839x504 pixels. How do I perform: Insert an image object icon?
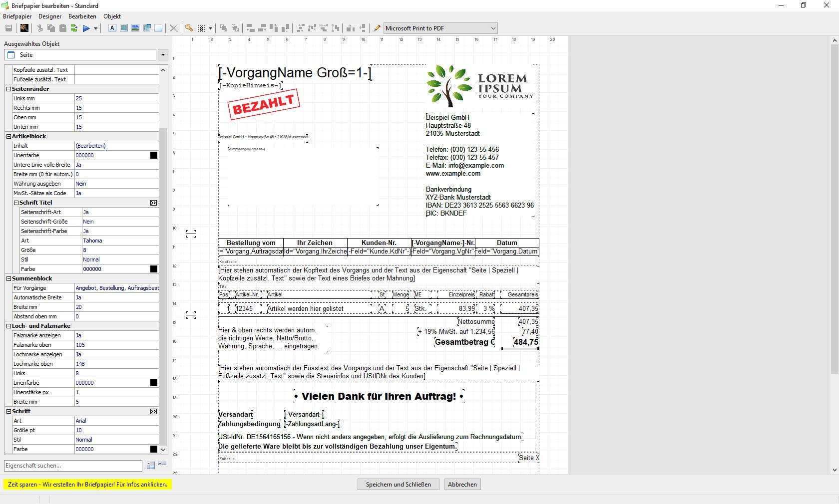135,28
